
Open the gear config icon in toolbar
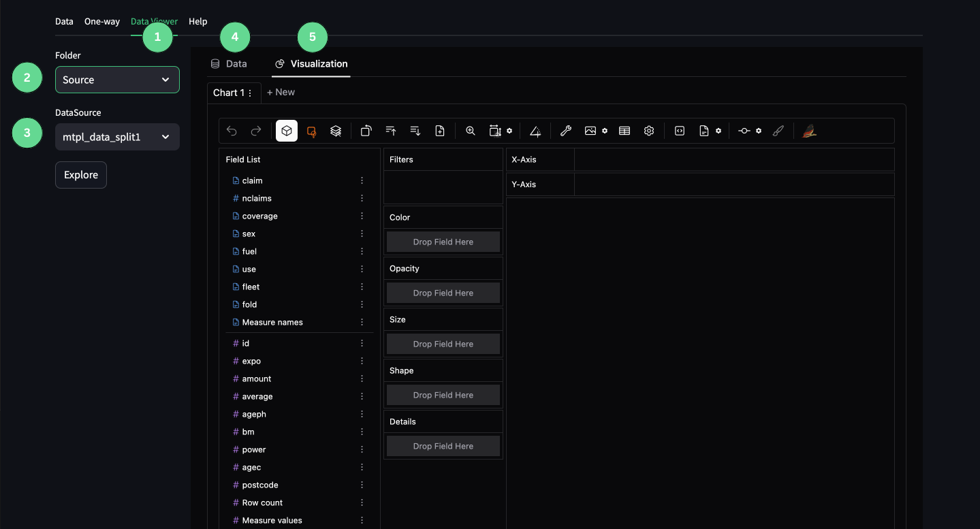pyautogui.click(x=649, y=131)
